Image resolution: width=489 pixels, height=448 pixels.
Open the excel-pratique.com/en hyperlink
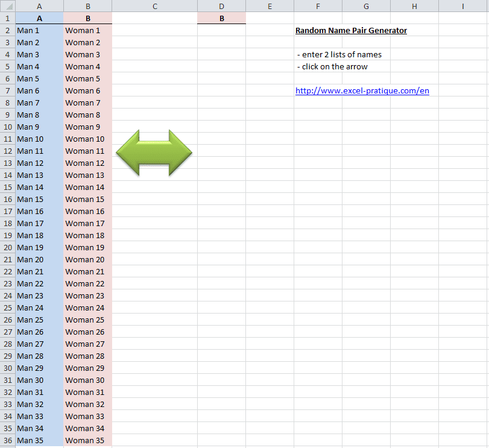(362, 90)
